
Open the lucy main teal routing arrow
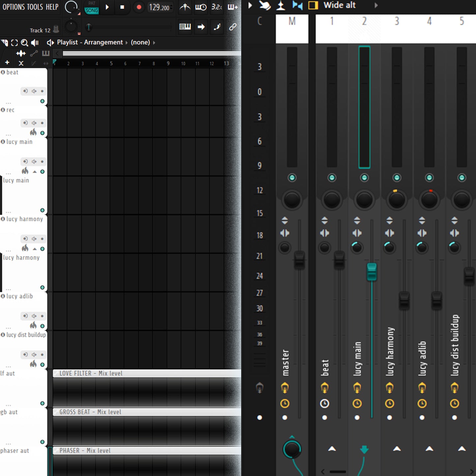364,449
